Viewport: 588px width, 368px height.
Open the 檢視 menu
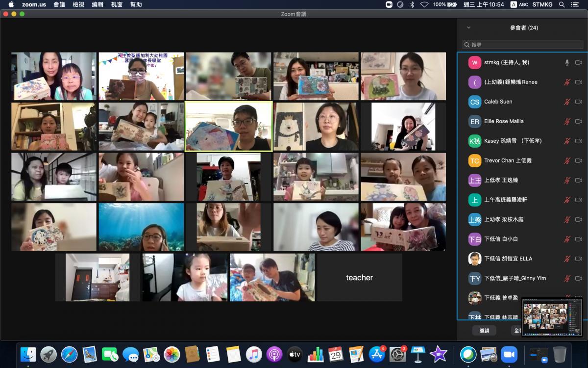78,4
